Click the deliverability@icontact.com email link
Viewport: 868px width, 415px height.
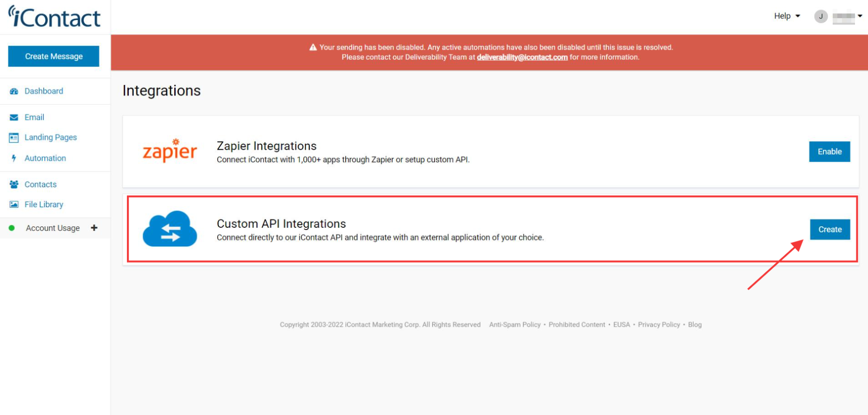click(522, 57)
